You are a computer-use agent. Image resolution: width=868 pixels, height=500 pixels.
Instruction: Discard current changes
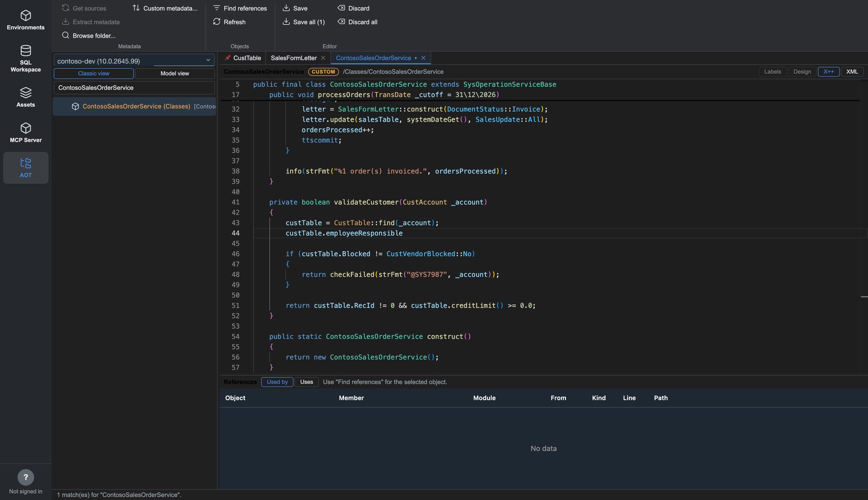354,8
